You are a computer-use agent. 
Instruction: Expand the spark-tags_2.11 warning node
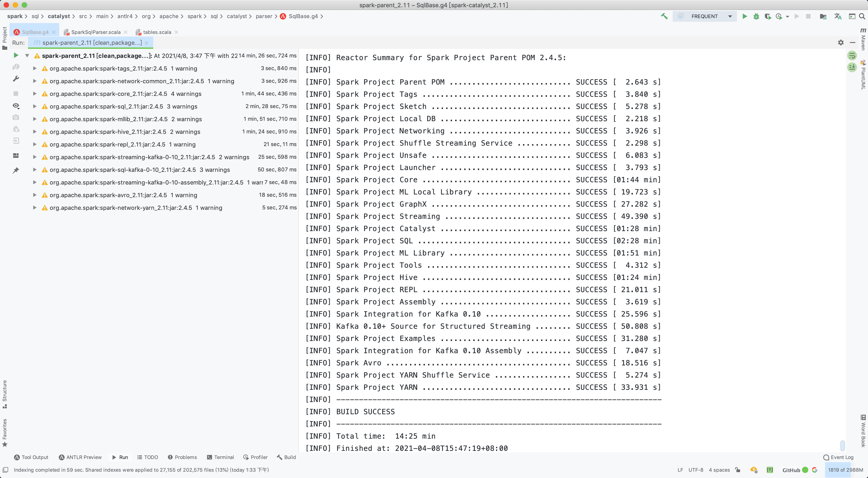pos(34,69)
